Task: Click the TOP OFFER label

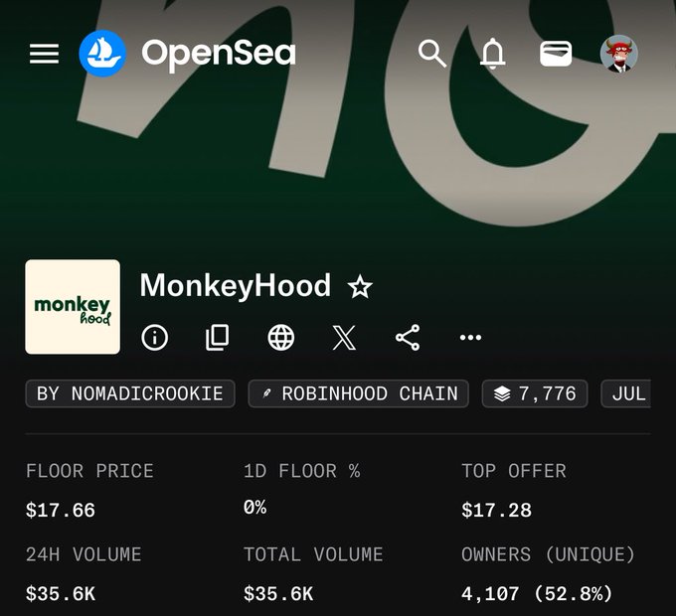Action: [514, 471]
